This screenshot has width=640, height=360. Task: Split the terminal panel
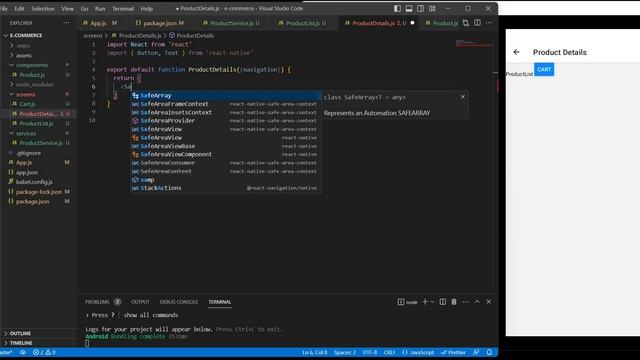[x=442, y=302]
